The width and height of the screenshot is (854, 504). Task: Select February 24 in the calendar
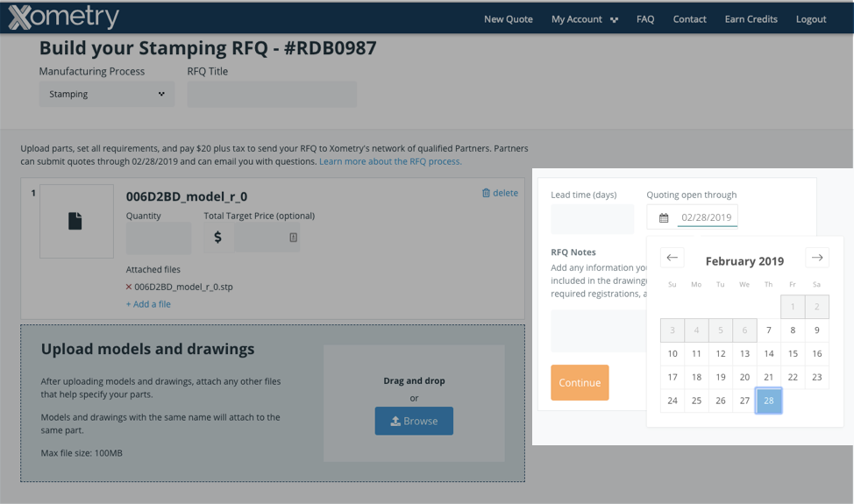coord(673,401)
